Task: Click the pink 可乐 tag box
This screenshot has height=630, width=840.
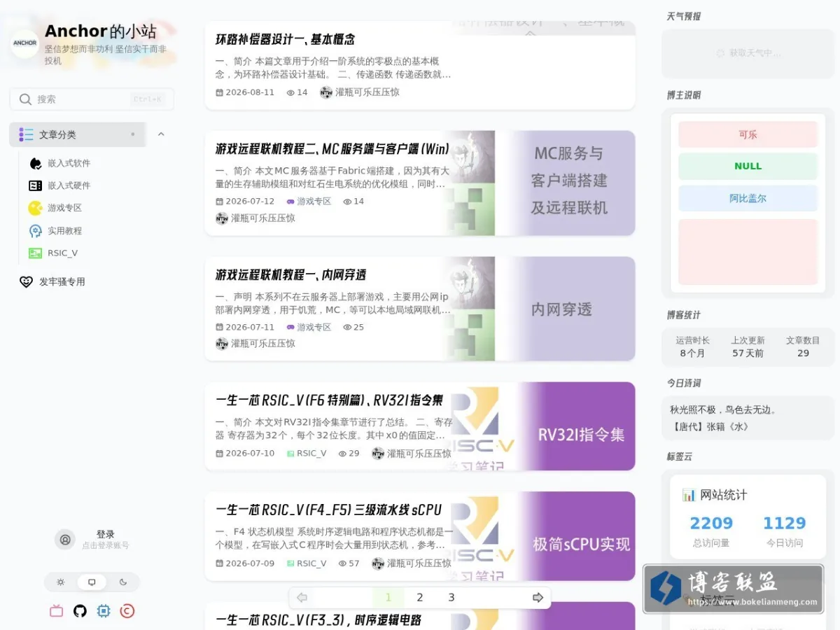Action: (748, 134)
